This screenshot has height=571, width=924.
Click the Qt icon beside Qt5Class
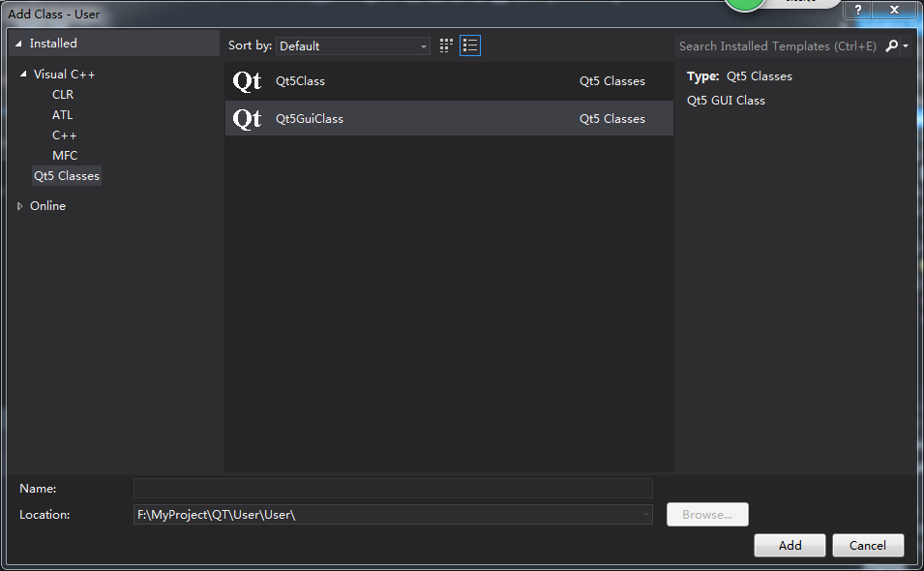click(248, 81)
